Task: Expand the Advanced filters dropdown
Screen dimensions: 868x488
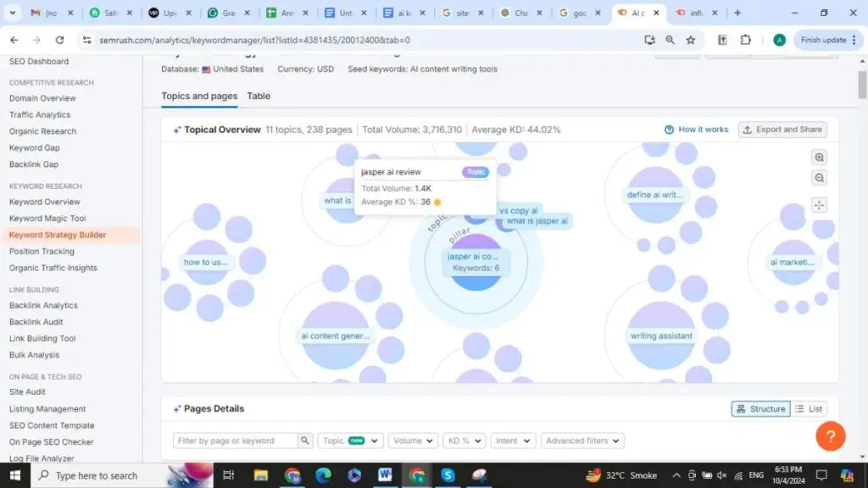Action: click(582, 441)
